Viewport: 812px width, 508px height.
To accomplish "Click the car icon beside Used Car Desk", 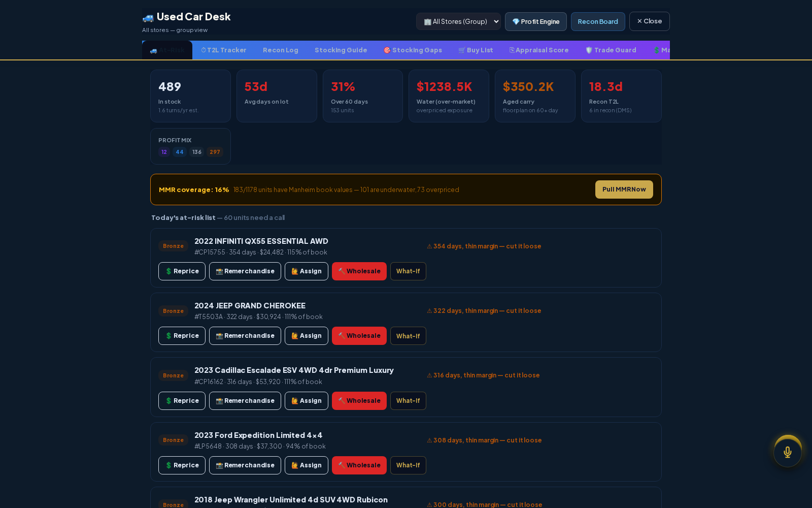I will tap(148, 17).
